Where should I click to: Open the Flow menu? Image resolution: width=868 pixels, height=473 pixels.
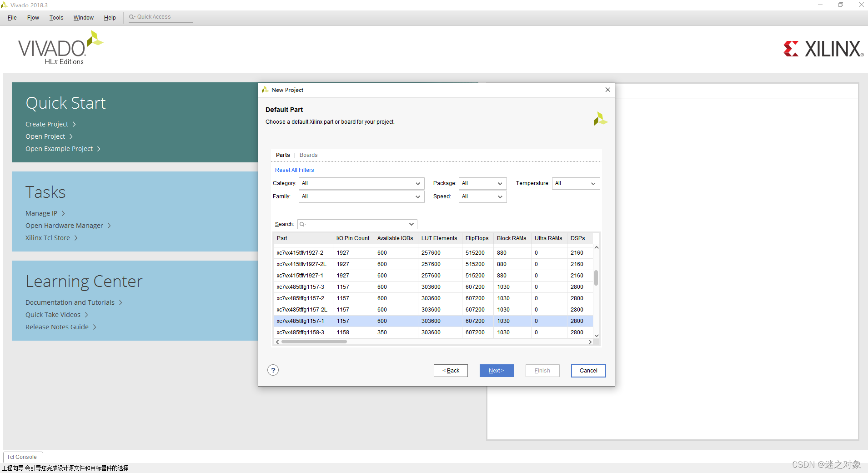(x=33, y=18)
